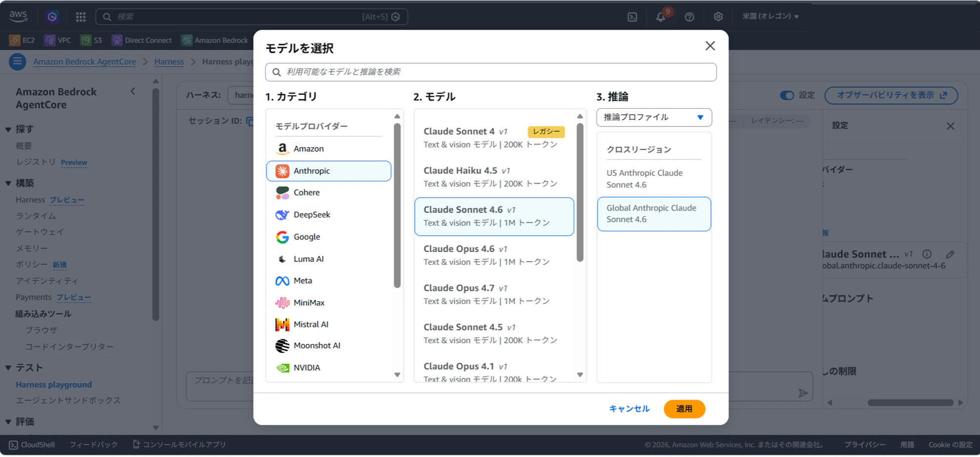Close the model selection dialog
The image size is (980, 457).
710,46
